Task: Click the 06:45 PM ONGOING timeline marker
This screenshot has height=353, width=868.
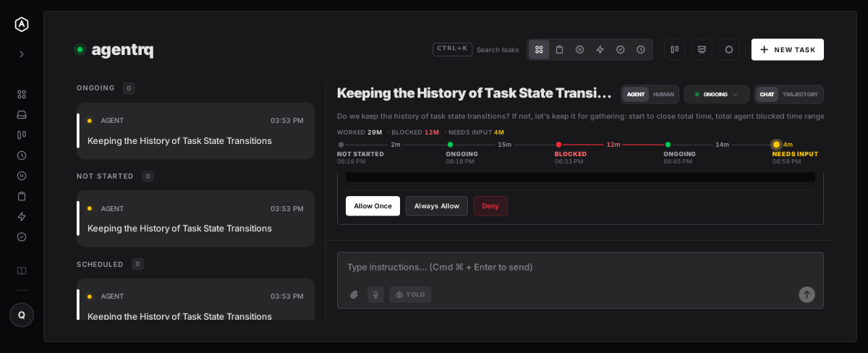Action: (668, 145)
